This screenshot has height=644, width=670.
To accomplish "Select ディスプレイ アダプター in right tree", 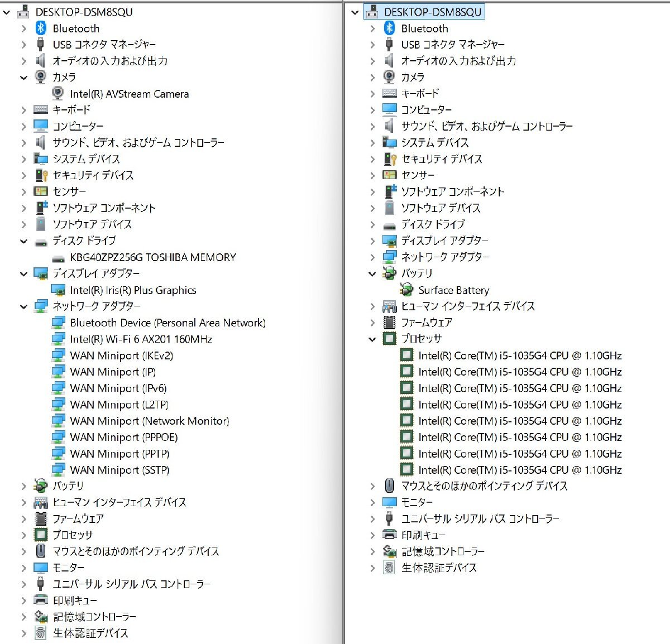I will (x=444, y=241).
